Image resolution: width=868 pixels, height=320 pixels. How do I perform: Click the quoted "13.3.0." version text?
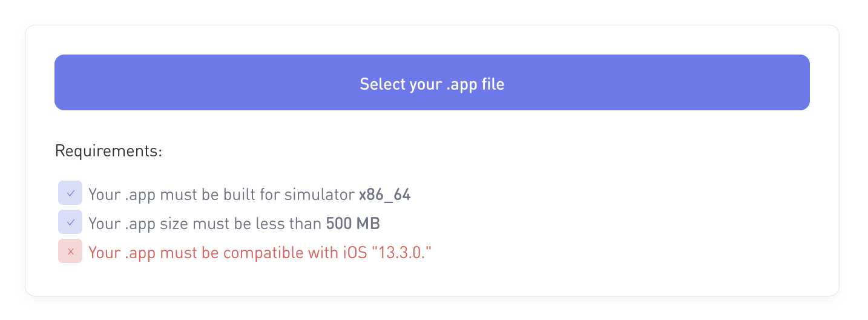[x=404, y=252]
